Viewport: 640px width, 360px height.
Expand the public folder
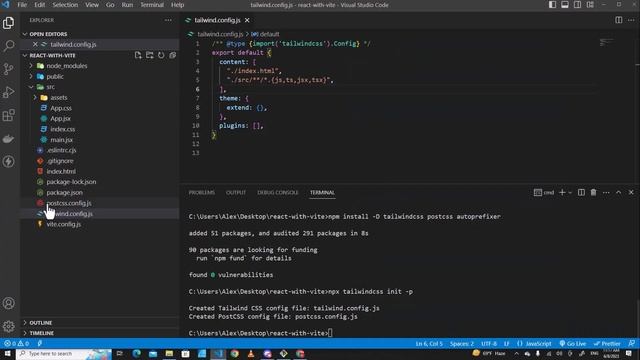pos(31,76)
